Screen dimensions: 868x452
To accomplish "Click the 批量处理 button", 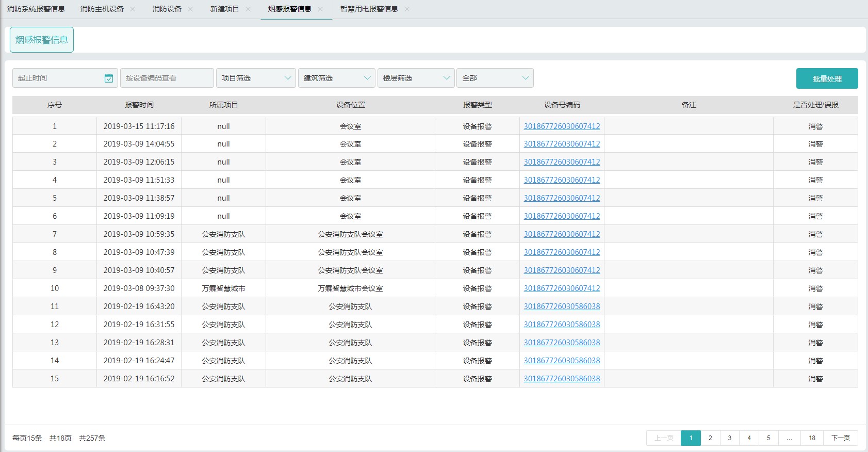I will pyautogui.click(x=827, y=78).
